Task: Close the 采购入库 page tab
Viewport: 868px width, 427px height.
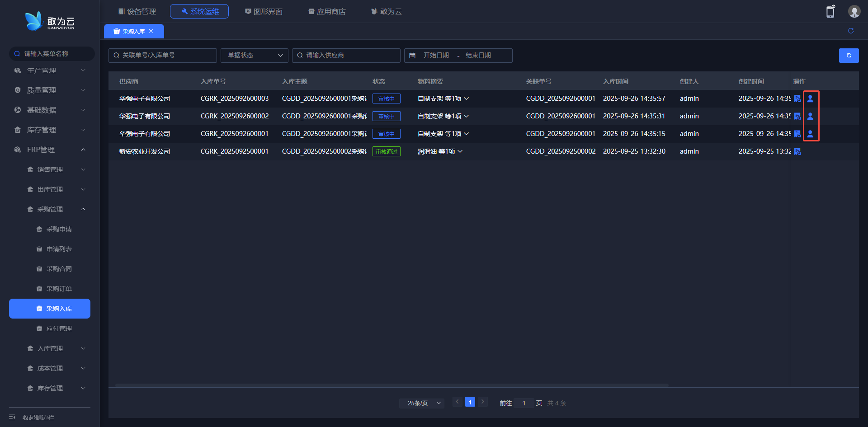Action: (151, 31)
